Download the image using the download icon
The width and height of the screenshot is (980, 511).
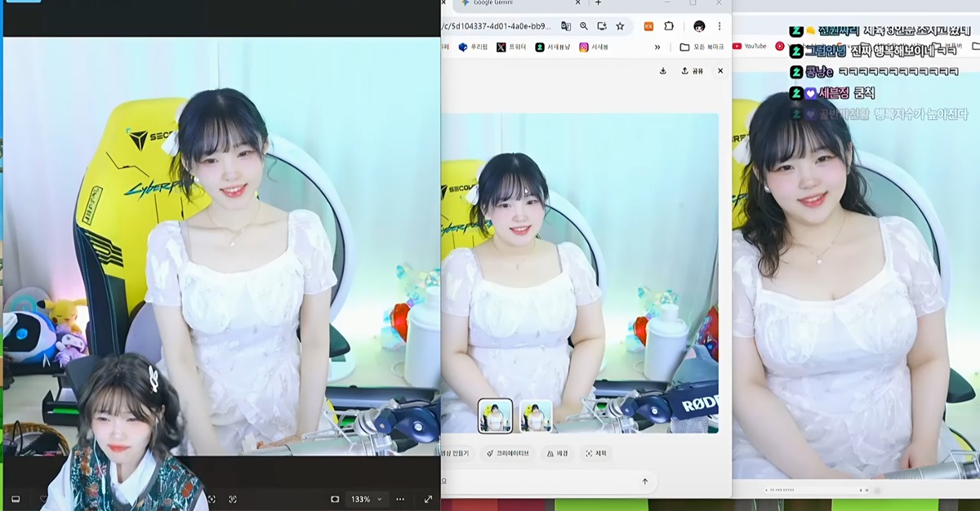pyautogui.click(x=663, y=71)
